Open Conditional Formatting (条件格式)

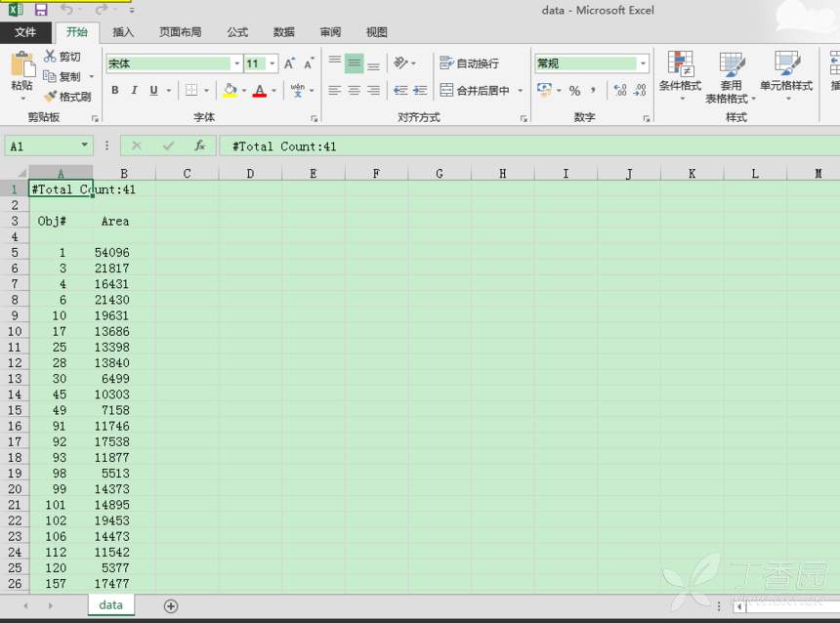[x=680, y=73]
